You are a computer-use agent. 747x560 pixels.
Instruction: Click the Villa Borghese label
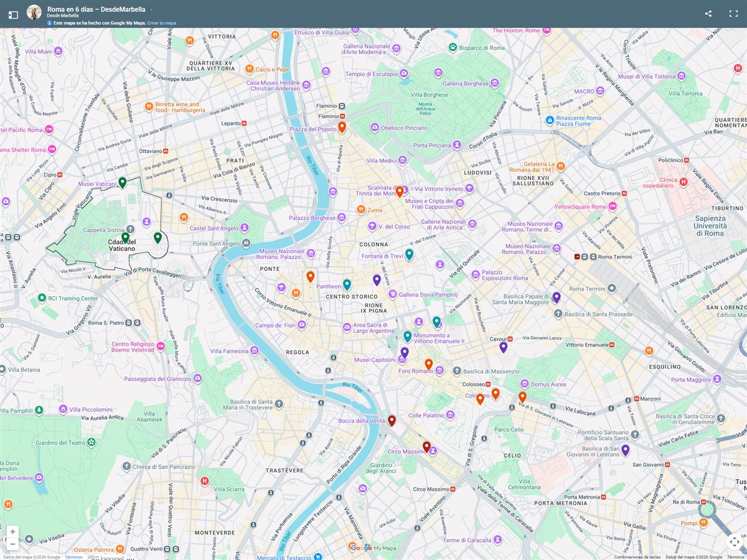pos(429,95)
